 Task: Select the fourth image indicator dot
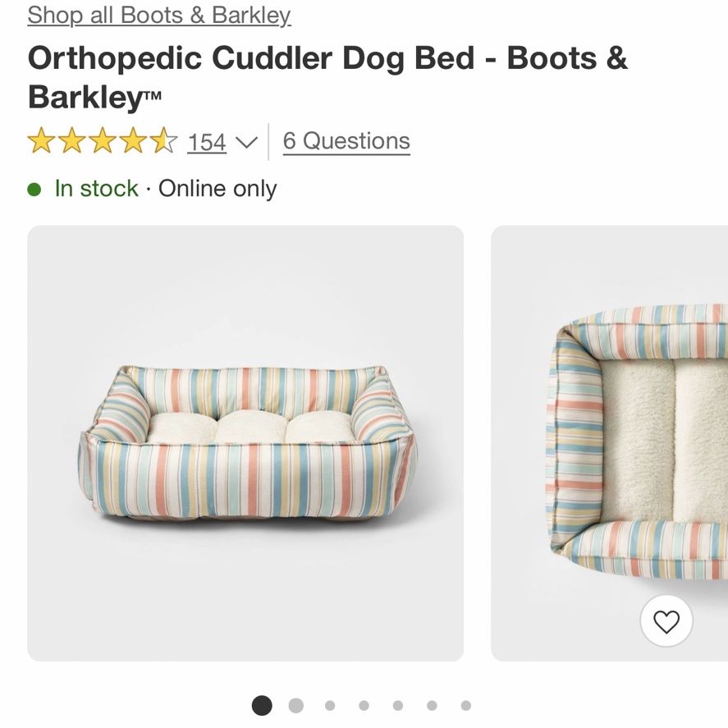tap(364, 706)
